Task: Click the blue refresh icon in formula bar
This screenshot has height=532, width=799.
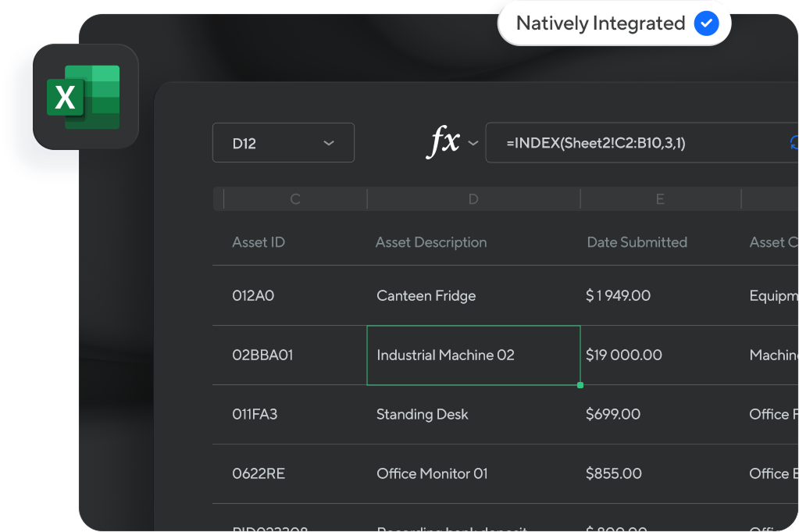Action: tap(794, 142)
